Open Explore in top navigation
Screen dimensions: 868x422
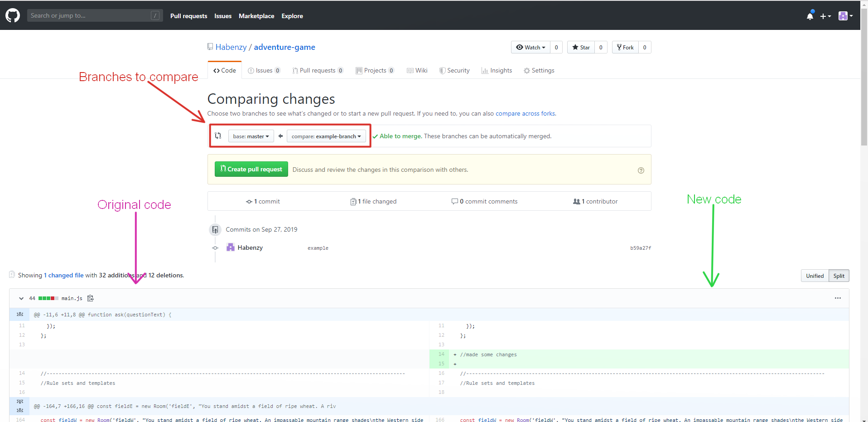292,16
